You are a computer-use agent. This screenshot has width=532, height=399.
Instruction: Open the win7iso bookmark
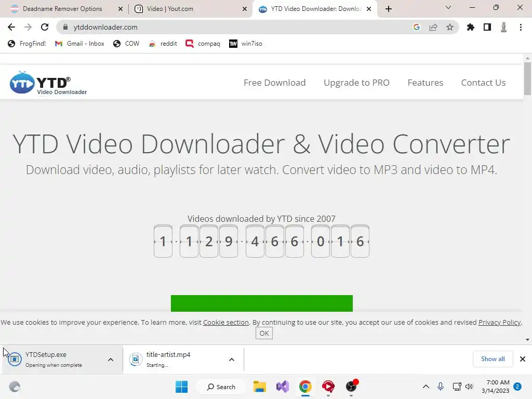[x=246, y=44]
